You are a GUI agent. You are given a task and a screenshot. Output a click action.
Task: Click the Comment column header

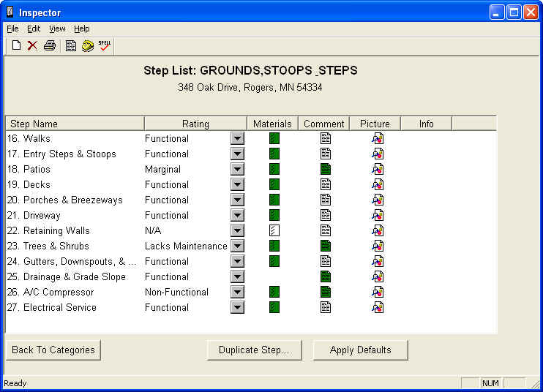[323, 124]
